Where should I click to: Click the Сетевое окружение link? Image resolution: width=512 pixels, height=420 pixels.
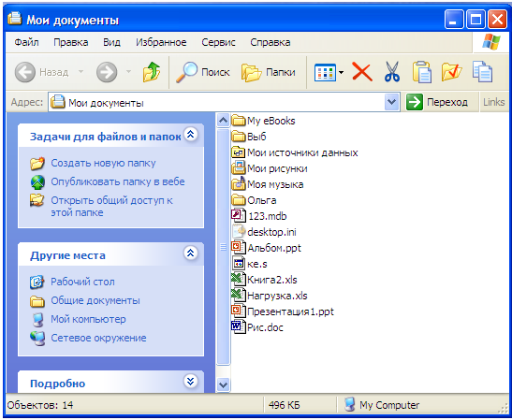coord(98,338)
